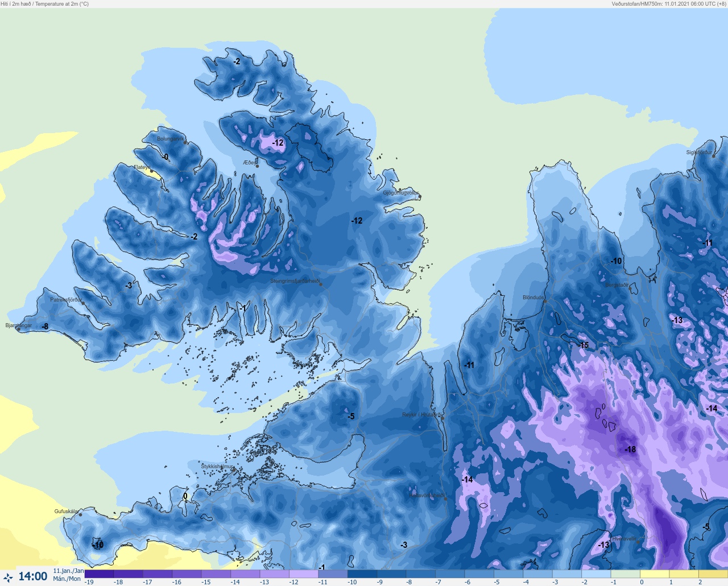
Task: Click the Reykir í Hrútafirði station label
Action: coord(421,415)
